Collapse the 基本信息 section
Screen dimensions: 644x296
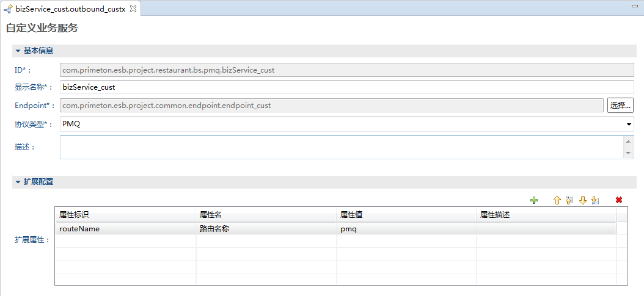point(18,51)
